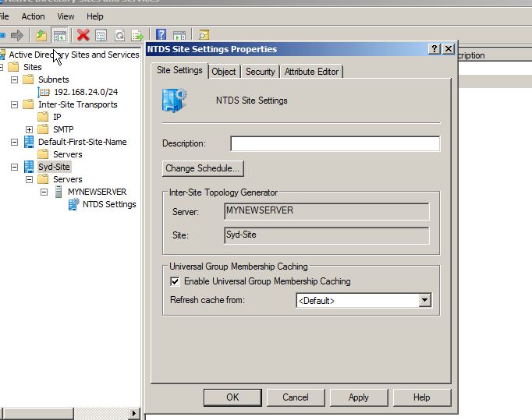Viewport: 532px width, 420px height.
Task: Toggle show/hide console tree icon
Action: (60, 35)
